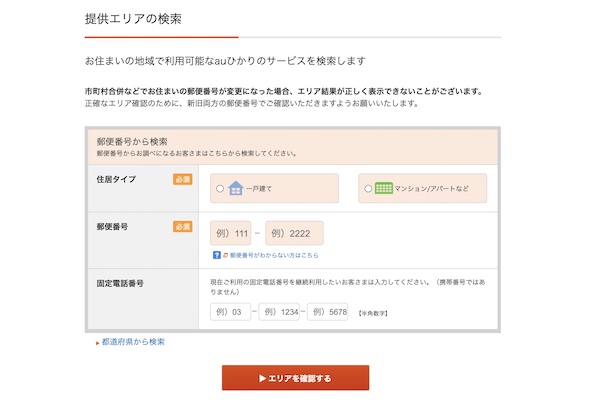Image resolution: width=600 pixels, height=400 pixels.
Task: Click the 【半角数字】 note text
Action: click(x=373, y=313)
